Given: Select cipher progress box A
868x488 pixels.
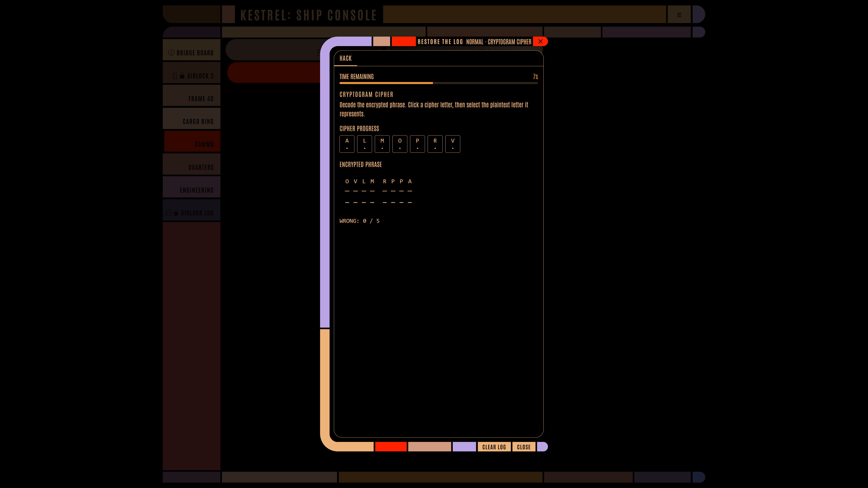Looking at the screenshot, I should coord(347,144).
